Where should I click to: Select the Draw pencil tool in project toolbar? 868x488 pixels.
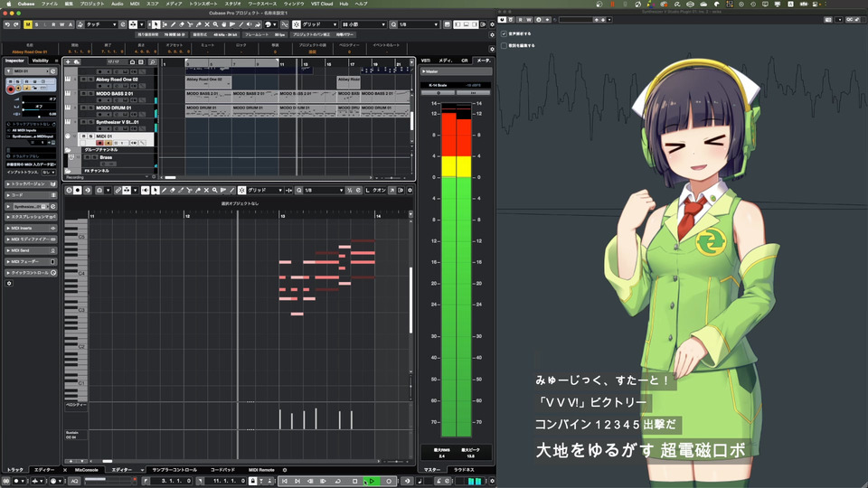[x=174, y=24]
